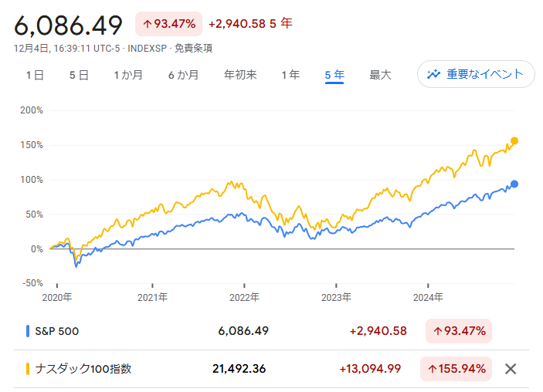543x392 pixels.
Task: Click the yellow ナスダック100指数 color marker
Action: (28, 369)
